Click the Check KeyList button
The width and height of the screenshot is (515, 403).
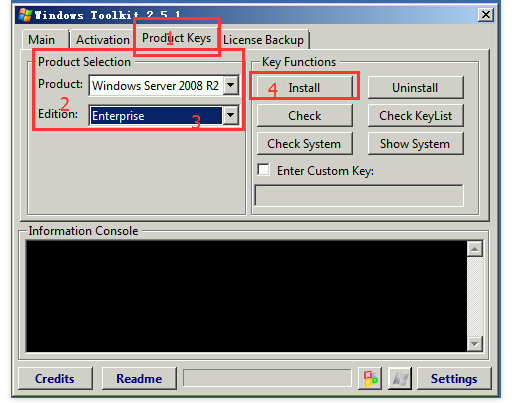point(415,116)
